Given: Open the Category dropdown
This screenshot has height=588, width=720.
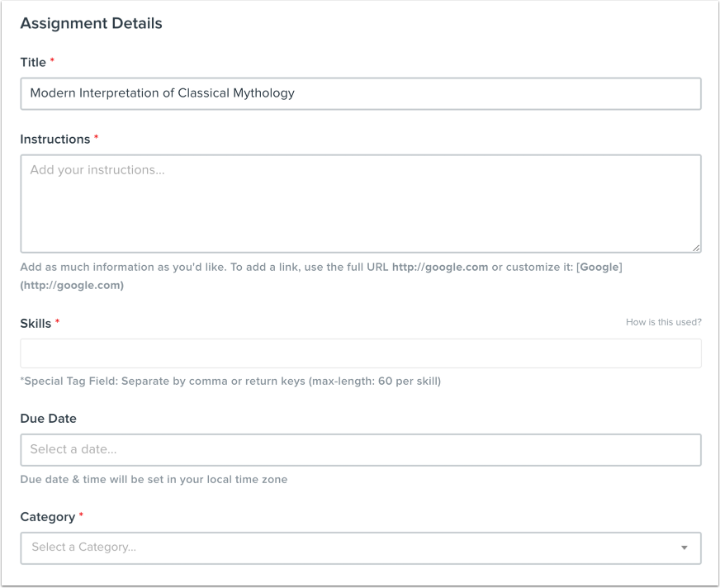Looking at the screenshot, I should tap(359, 547).
